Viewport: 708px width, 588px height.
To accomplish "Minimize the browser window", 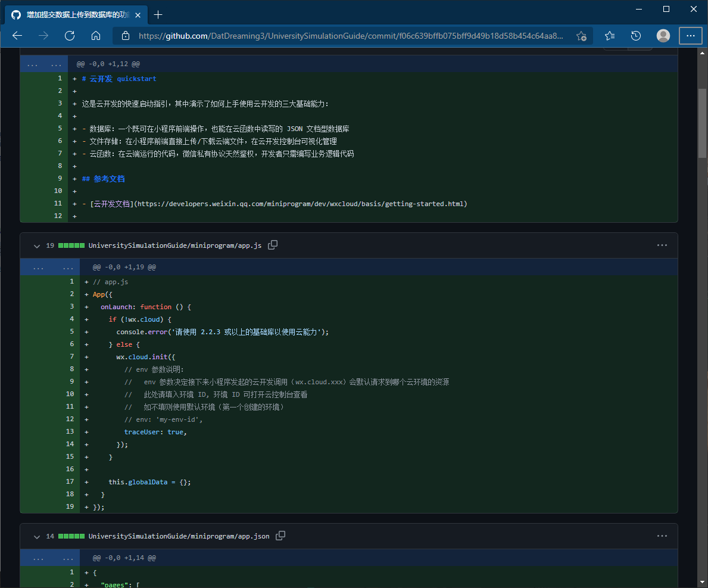I will point(639,9).
